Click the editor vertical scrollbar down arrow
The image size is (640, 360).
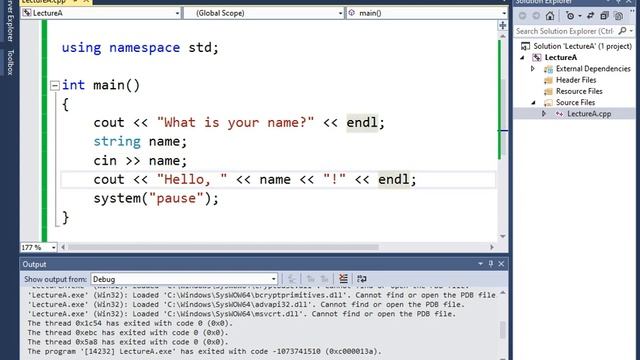503,236
